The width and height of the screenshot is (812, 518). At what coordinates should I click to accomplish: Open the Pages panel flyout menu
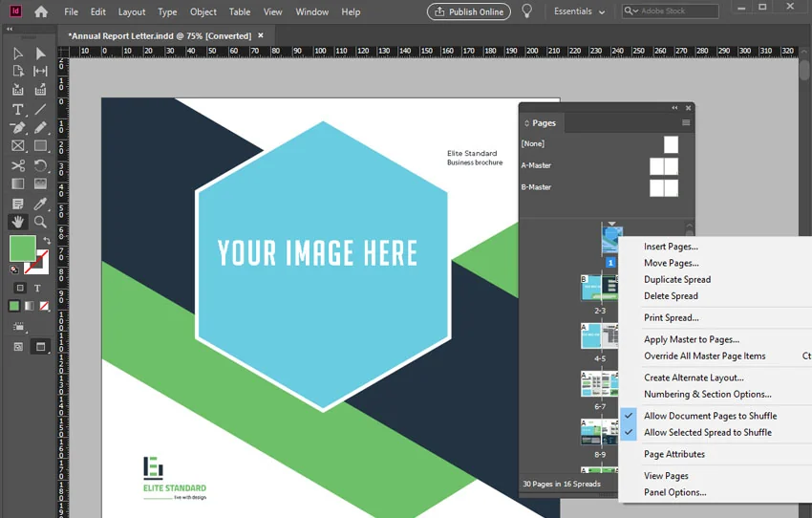[686, 122]
